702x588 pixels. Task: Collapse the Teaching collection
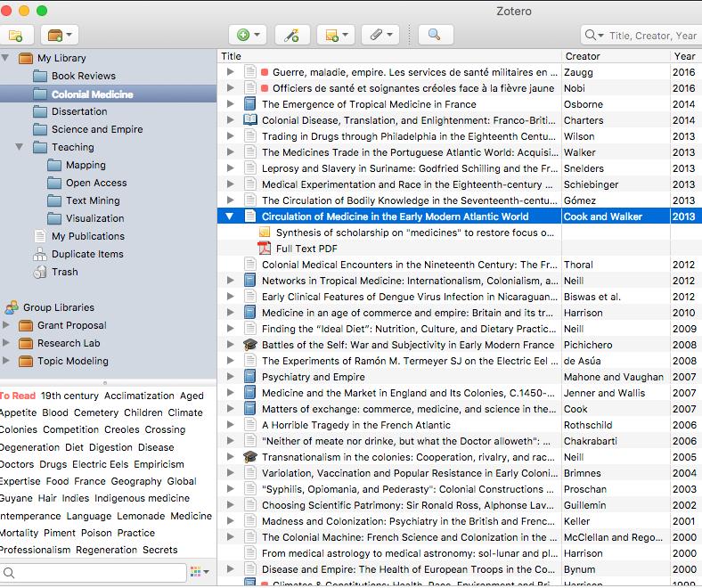point(19,146)
